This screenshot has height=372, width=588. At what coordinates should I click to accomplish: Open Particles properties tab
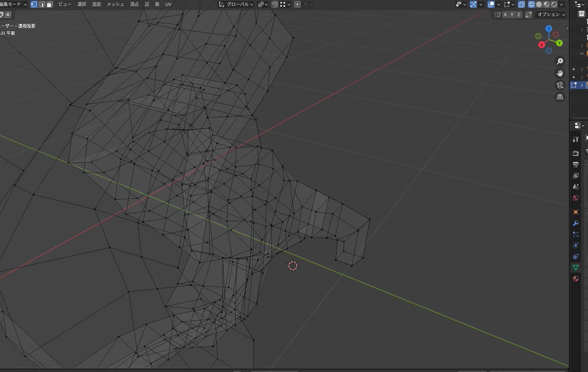click(x=576, y=234)
